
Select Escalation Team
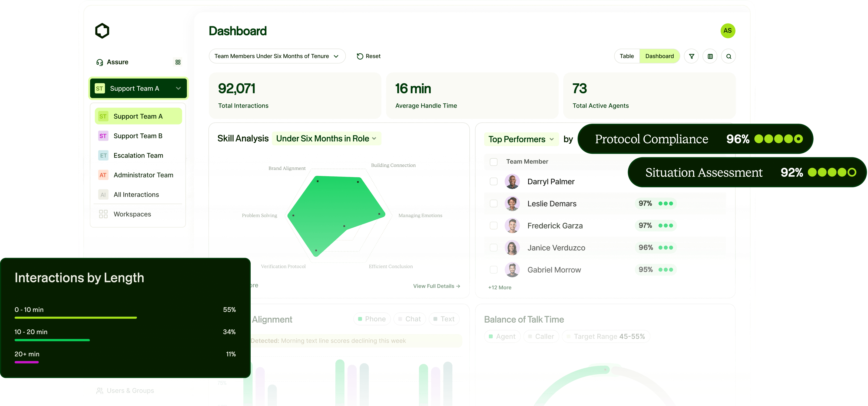(138, 155)
